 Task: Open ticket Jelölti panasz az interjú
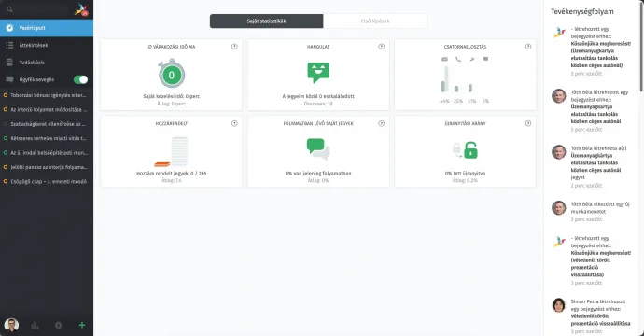coord(47,167)
